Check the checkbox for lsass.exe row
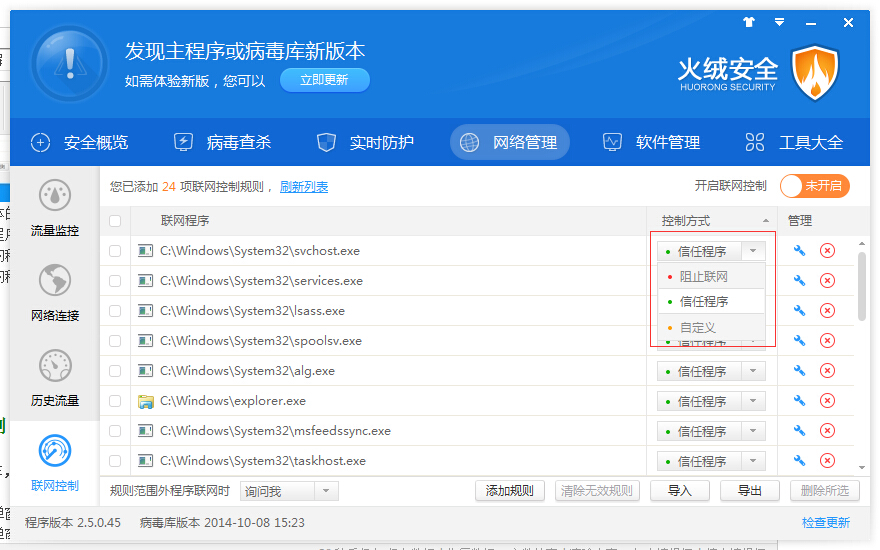Image resolution: width=880 pixels, height=550 pixels. [115, 311]
